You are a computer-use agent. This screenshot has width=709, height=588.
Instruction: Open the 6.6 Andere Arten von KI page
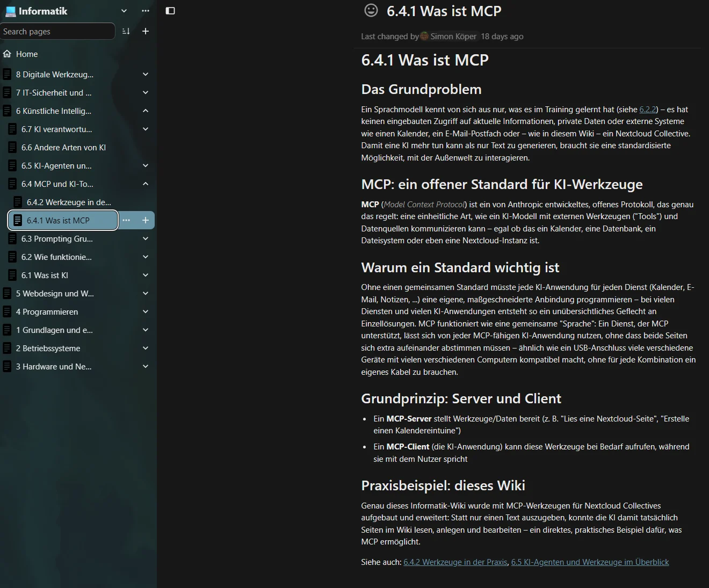click(63, 148)
